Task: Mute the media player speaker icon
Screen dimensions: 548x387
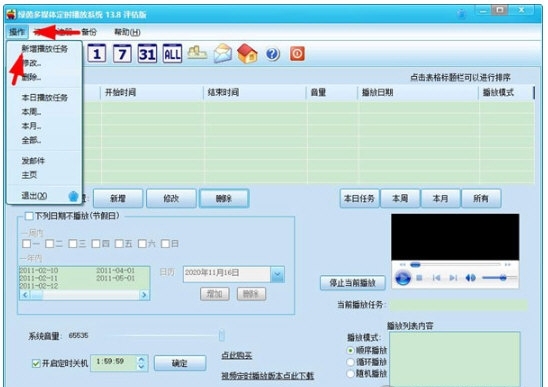Action: click(470, 278)
